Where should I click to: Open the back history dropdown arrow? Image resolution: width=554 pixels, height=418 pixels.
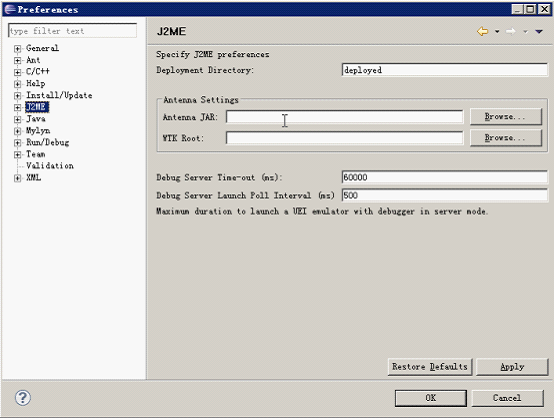click(497, 31)
